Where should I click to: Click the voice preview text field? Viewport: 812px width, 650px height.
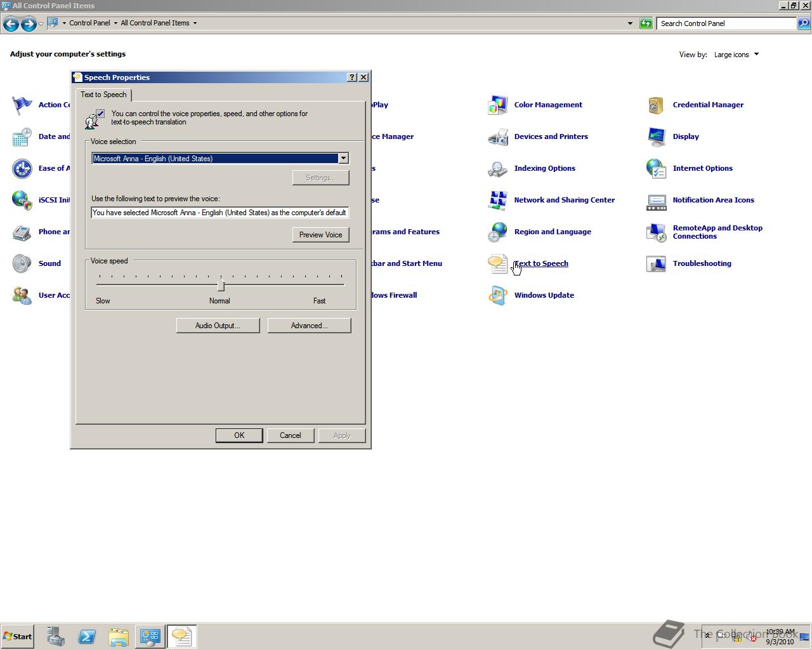point(220,213)
